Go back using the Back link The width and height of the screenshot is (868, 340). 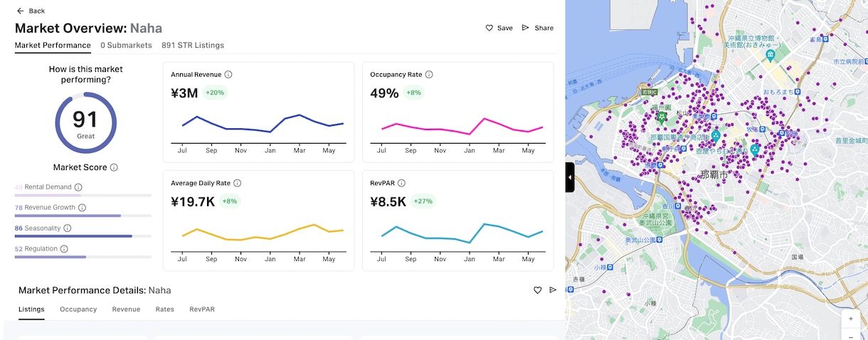click(x=31, y=11)
